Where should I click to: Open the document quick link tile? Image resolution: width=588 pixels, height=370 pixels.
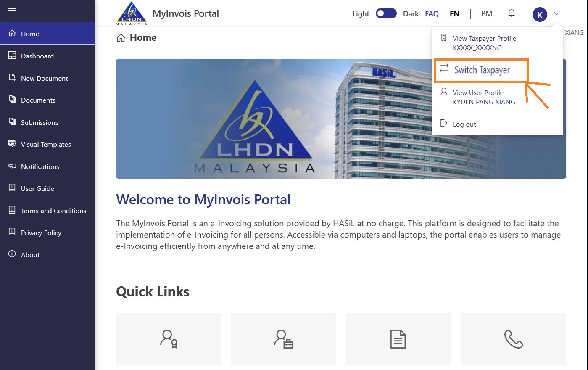point(398,339)
